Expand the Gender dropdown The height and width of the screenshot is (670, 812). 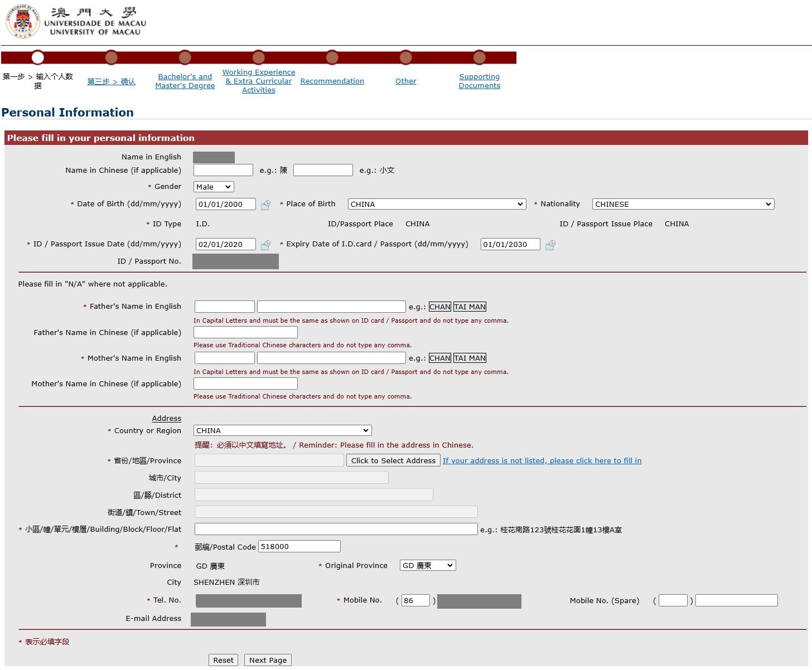pyautogui.click(x=214, y=187)
